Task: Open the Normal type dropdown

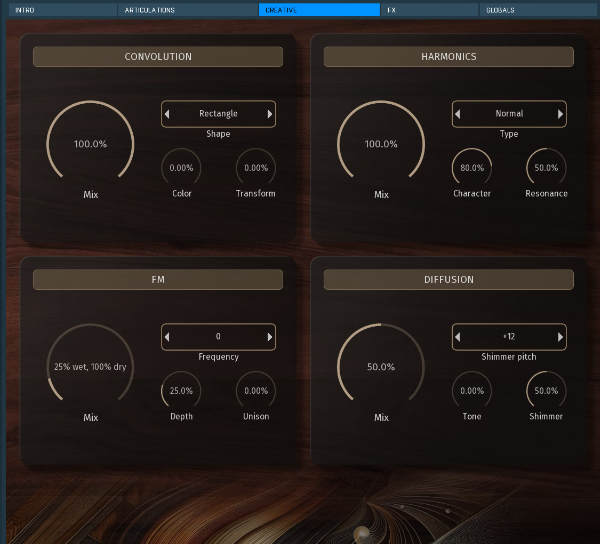Action: 509,114
